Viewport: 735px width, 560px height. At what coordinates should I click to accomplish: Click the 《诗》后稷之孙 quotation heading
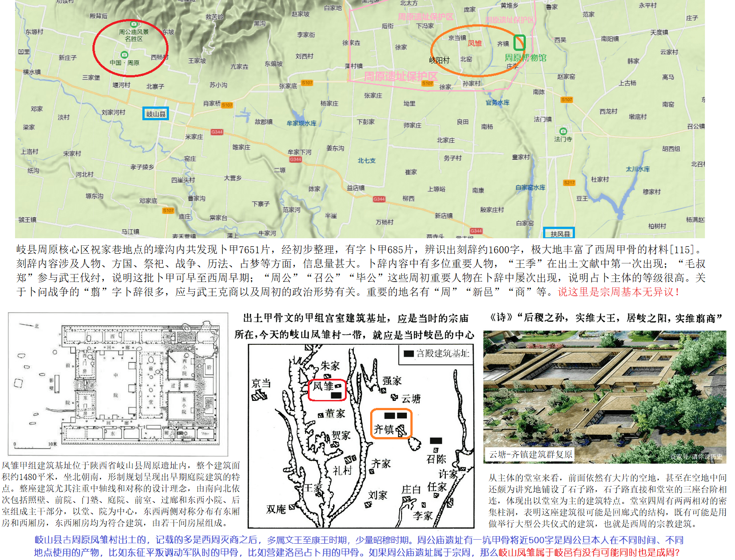(605, 318)
